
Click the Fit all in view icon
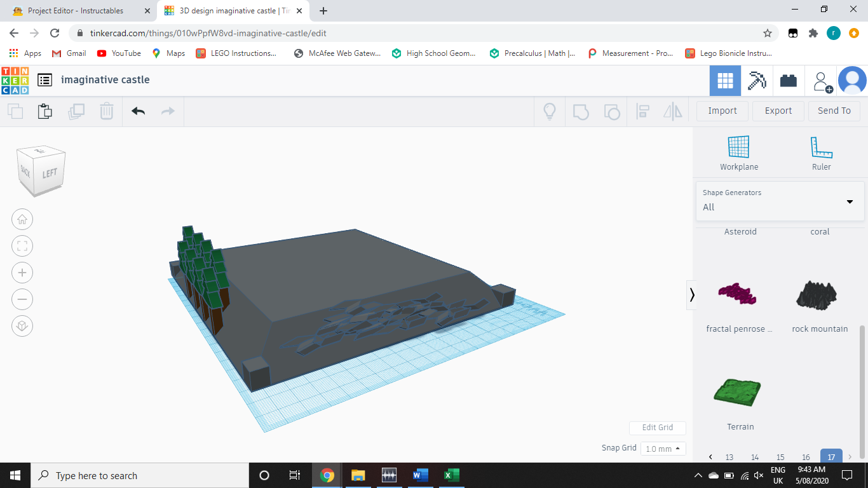22,247
